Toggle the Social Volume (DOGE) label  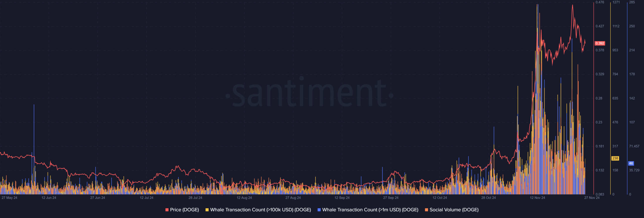tap(454, 210)
